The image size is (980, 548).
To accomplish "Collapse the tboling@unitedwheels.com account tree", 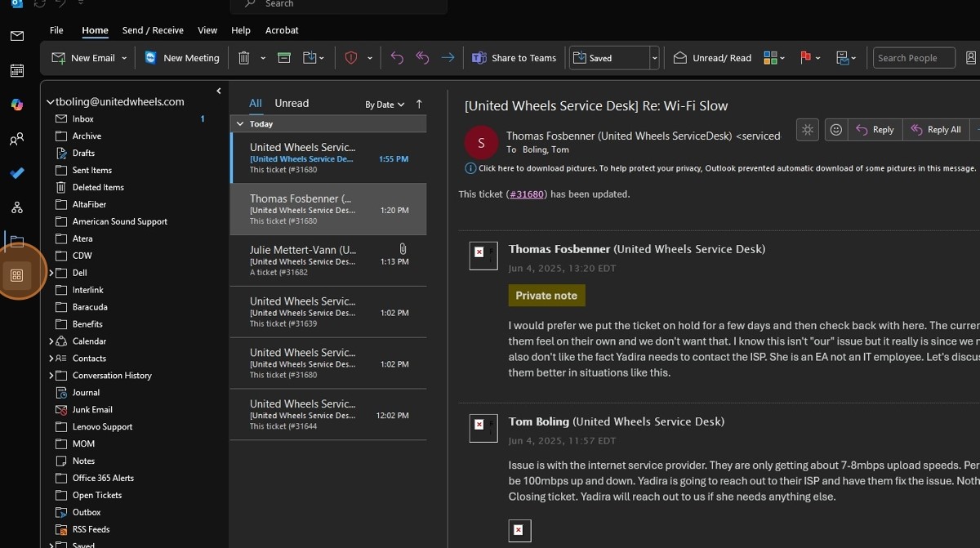I will (51, 102).
